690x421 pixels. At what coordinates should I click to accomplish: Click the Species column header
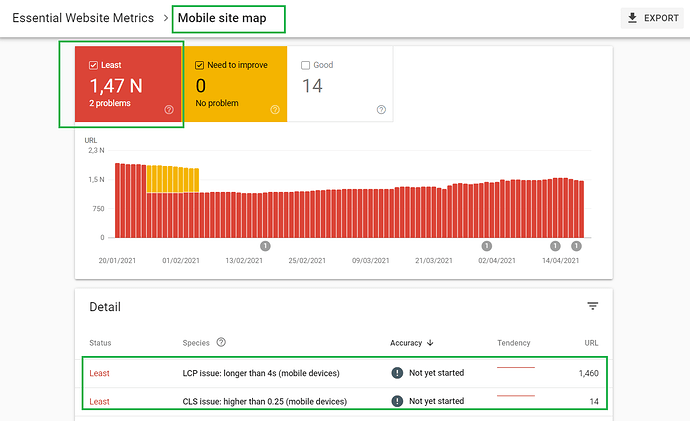click(x=196, y=343)
